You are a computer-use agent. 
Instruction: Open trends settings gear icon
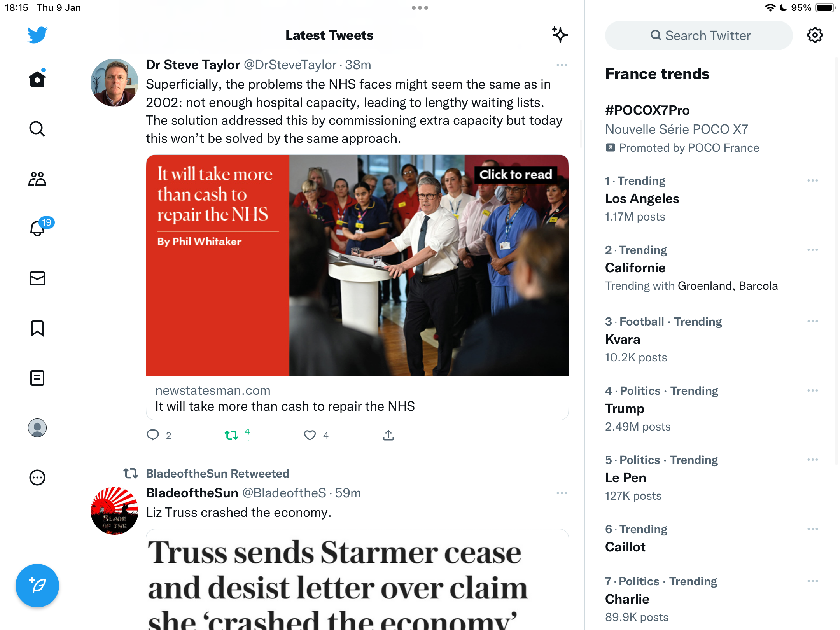815,35
